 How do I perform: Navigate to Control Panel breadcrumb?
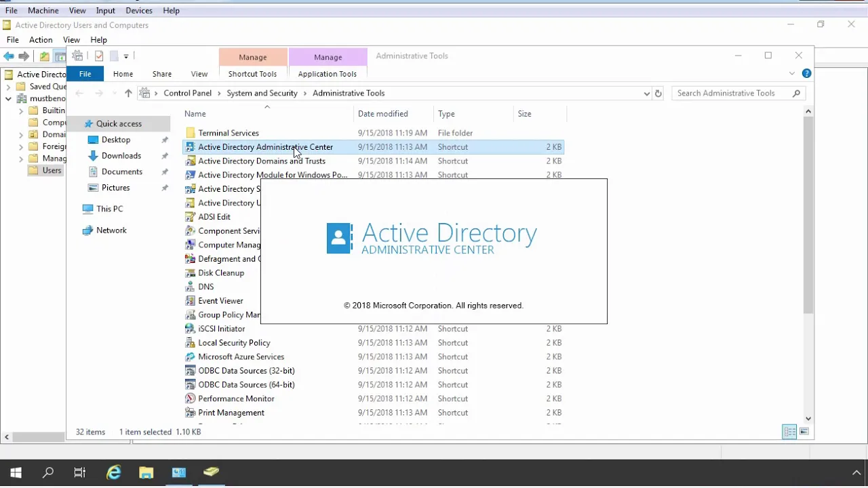(187, 94)
